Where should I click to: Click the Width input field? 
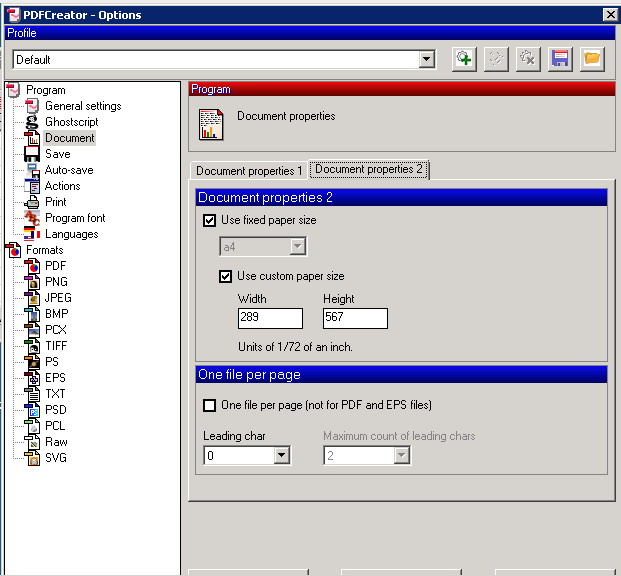coord(270,318)
